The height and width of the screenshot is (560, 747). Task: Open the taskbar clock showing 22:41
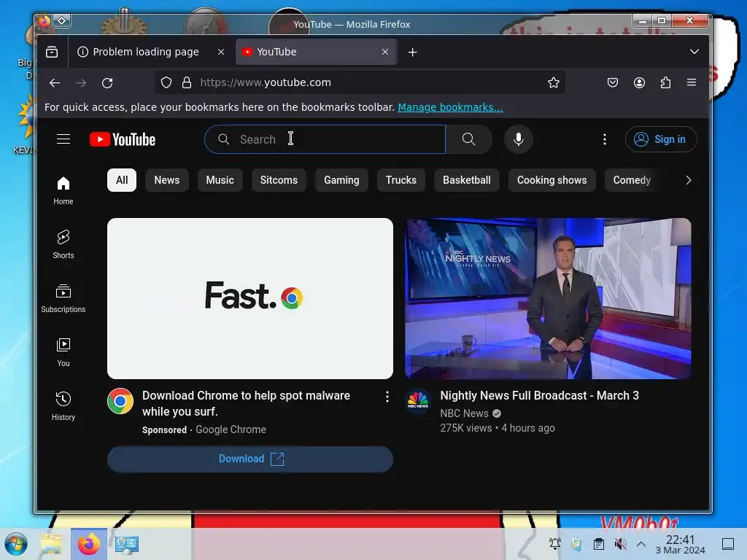coord(681,544)
